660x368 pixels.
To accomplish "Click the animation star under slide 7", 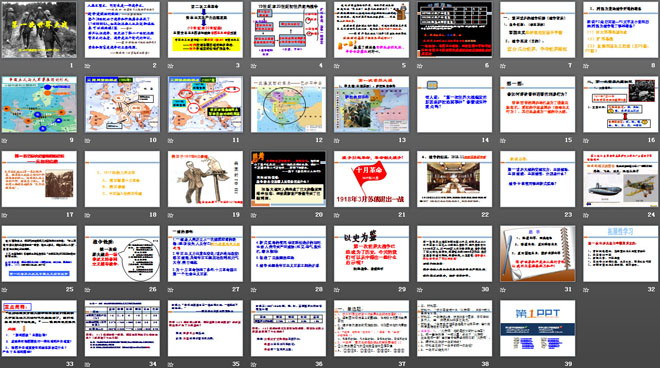I will (503, 66).
